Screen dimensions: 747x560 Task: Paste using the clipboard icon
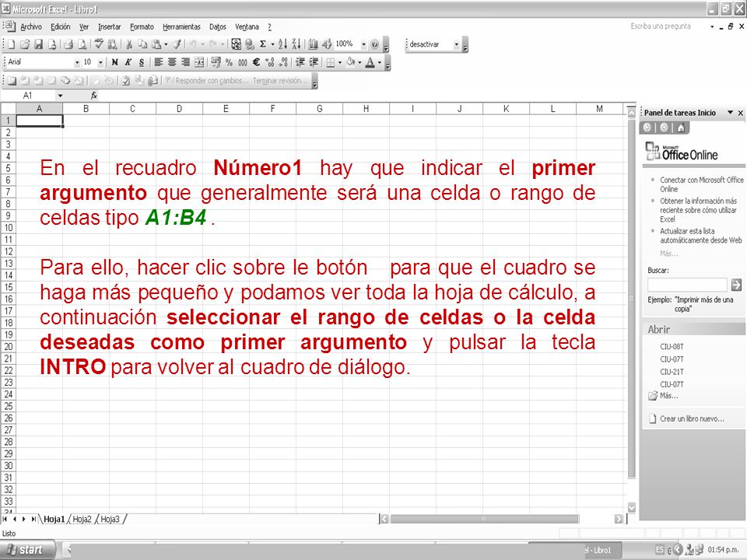click(x=156, y=44)
